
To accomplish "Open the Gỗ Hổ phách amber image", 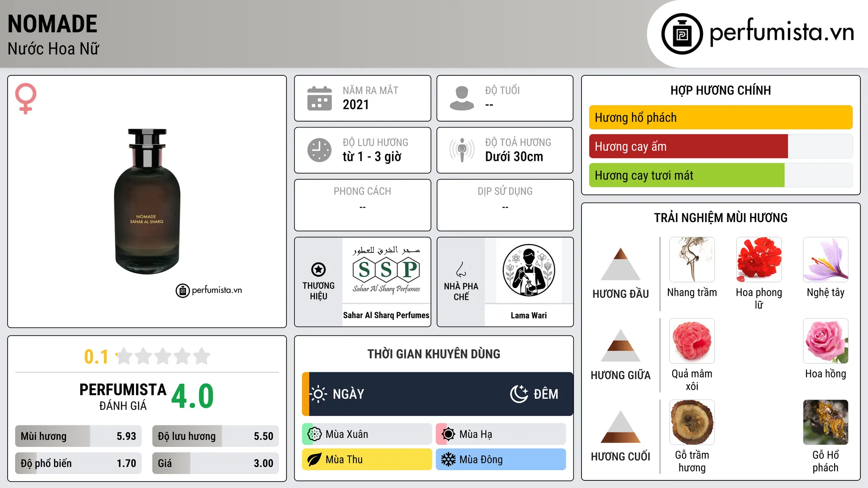I will click(x=826, y=422).
